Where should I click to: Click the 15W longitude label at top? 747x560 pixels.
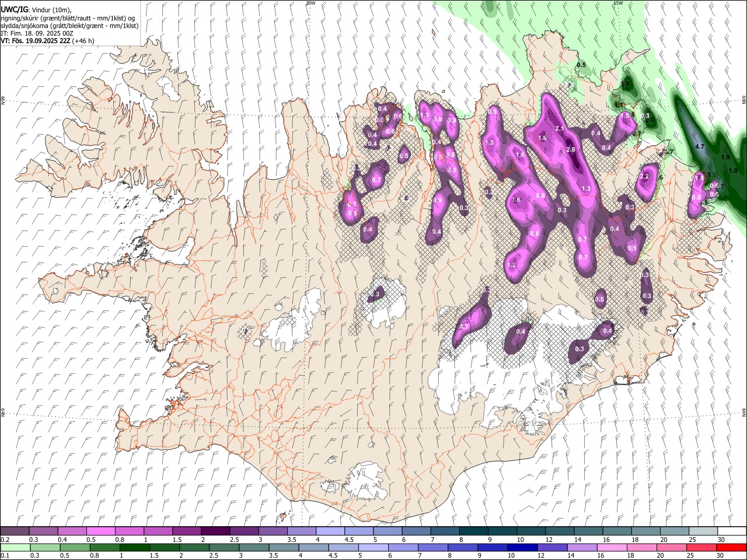(x=619, y=3)
